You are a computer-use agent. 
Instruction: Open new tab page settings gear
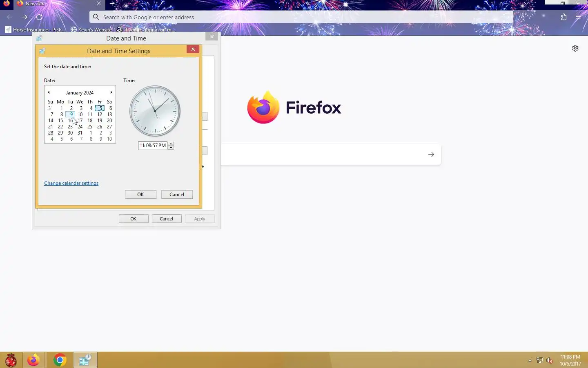(x=575, y=48)
